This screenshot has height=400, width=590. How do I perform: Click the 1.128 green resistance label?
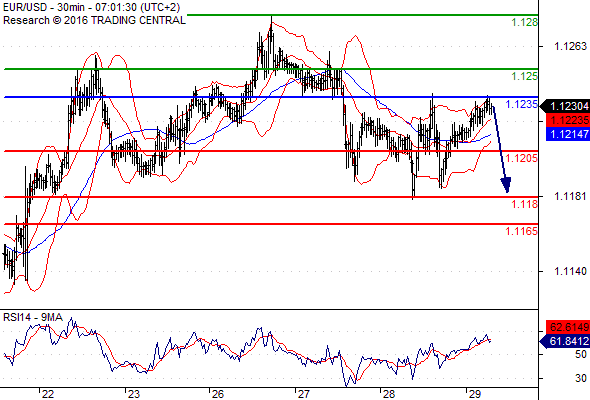tap(525, 23)
